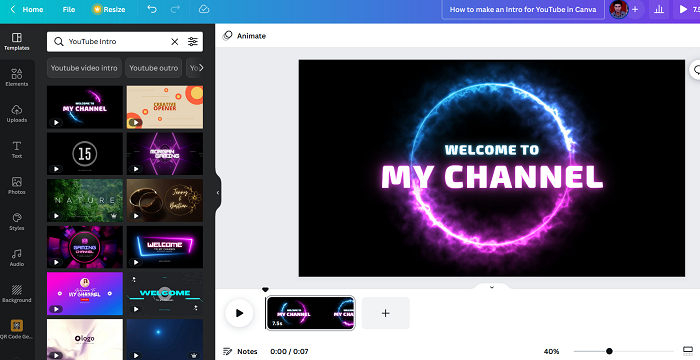Choose the white logo template
Viewport: 700px width, 360px height.
point(85,339)
